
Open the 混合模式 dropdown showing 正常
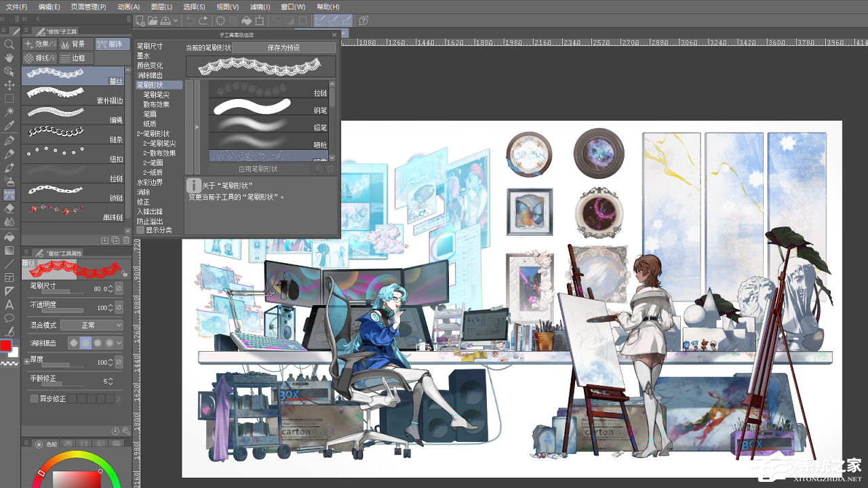click(92, 325)
